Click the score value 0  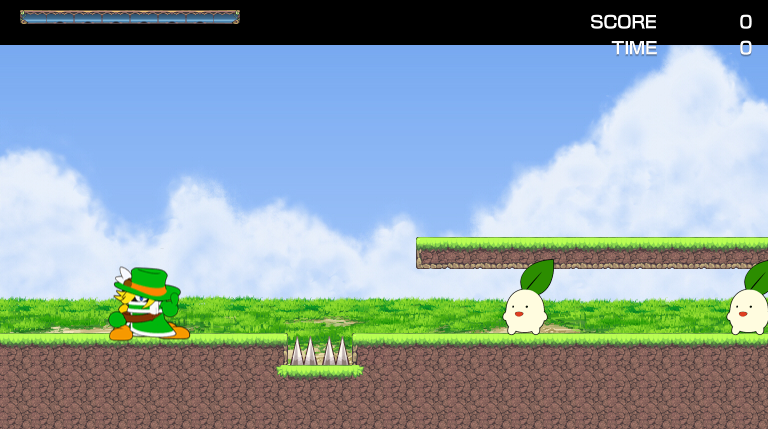click(745, 22)
